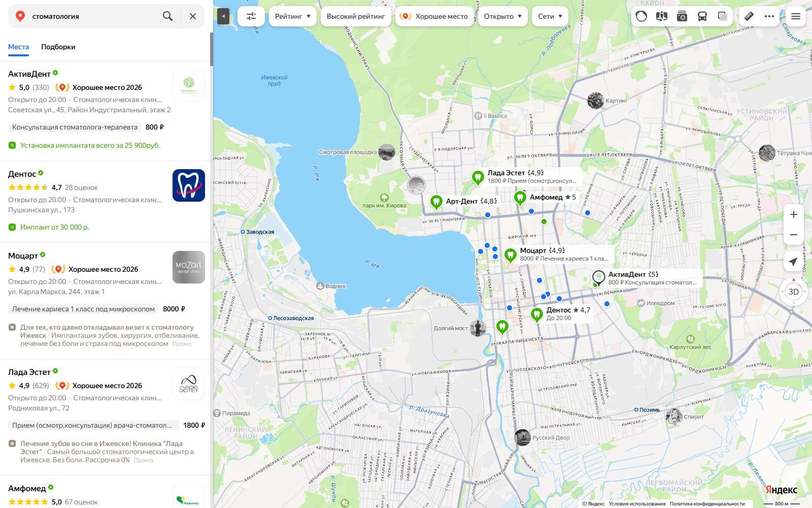Expand the Рейтинг filter dropdown
The height and width of the screenshot is (508, 812).
tap(293, 16)
